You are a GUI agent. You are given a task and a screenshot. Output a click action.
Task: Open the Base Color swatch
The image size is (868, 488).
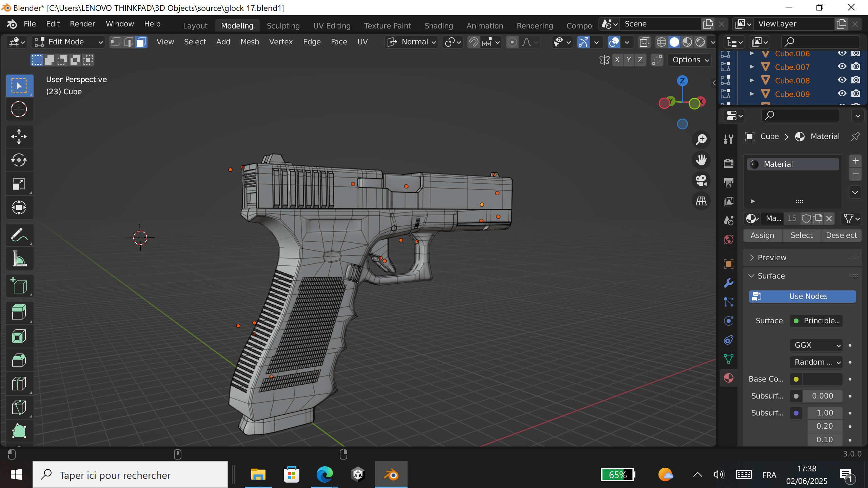click(822, 379)
